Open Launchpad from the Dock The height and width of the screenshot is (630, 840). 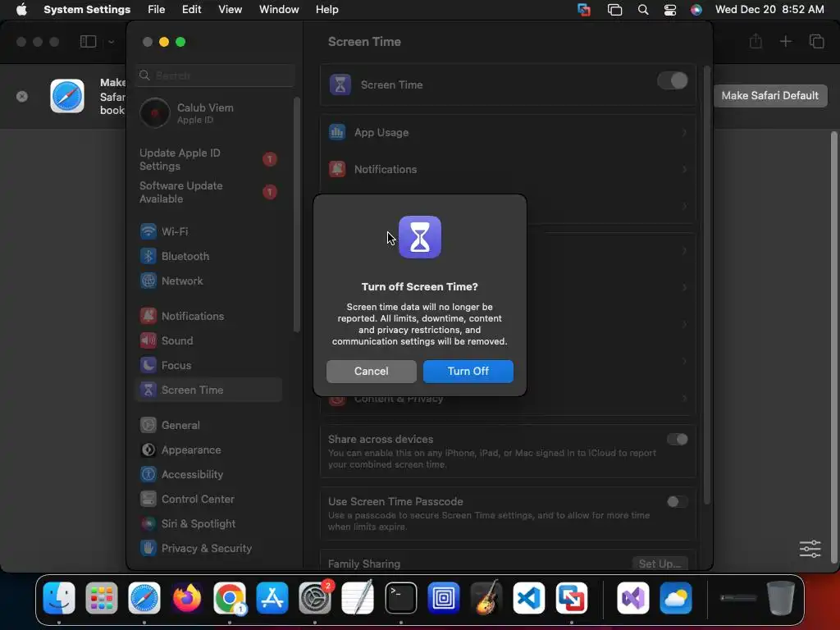coord(101,598)
